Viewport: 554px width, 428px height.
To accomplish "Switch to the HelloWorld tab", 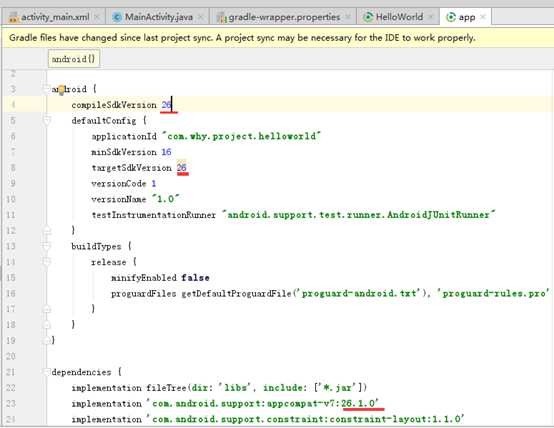I will coord(399,17).
